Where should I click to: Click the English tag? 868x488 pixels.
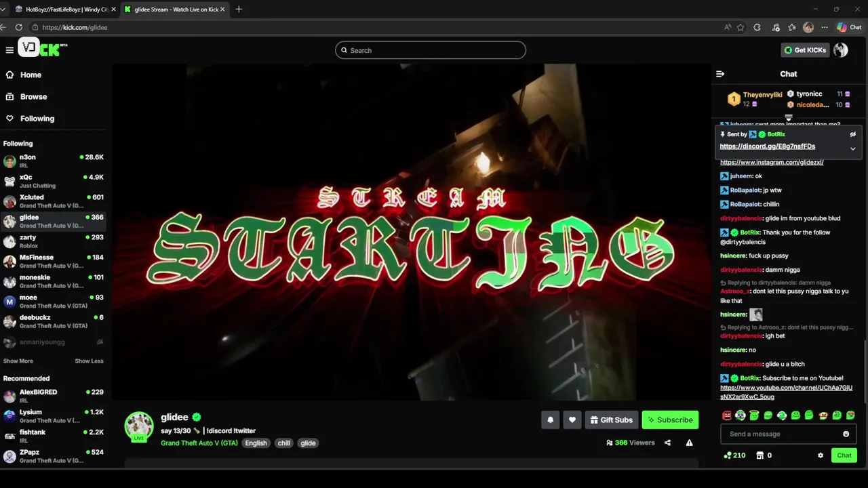pyautogui.click(x=256, y=443)
